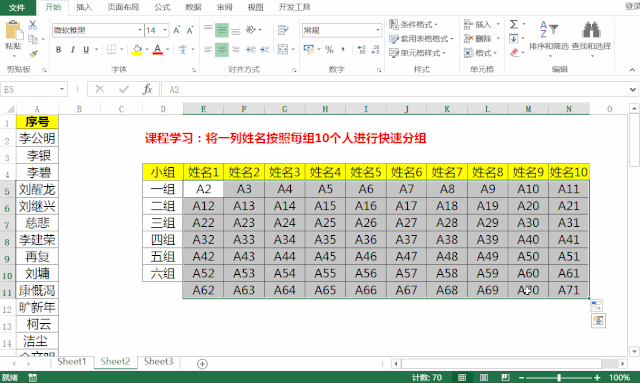
Task: Click the Wrap Text icon
Action: tap(283, 30)
